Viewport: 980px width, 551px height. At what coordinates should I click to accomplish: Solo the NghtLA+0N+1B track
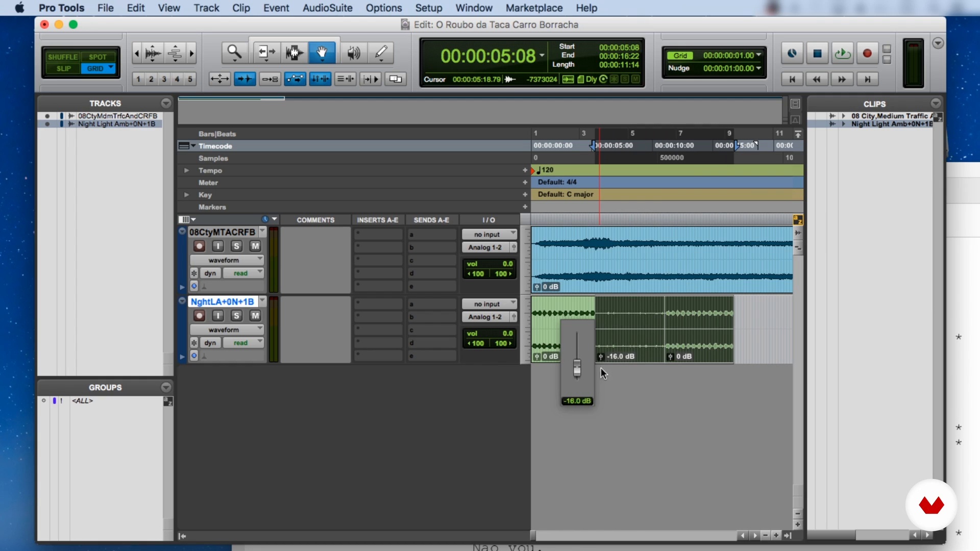[236, 316]
